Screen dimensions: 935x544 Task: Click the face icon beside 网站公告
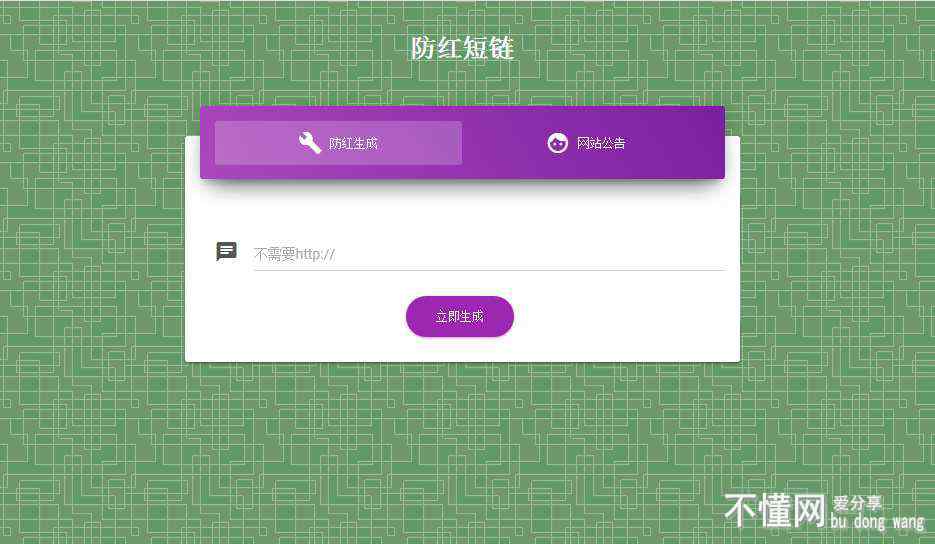[558, 143]
